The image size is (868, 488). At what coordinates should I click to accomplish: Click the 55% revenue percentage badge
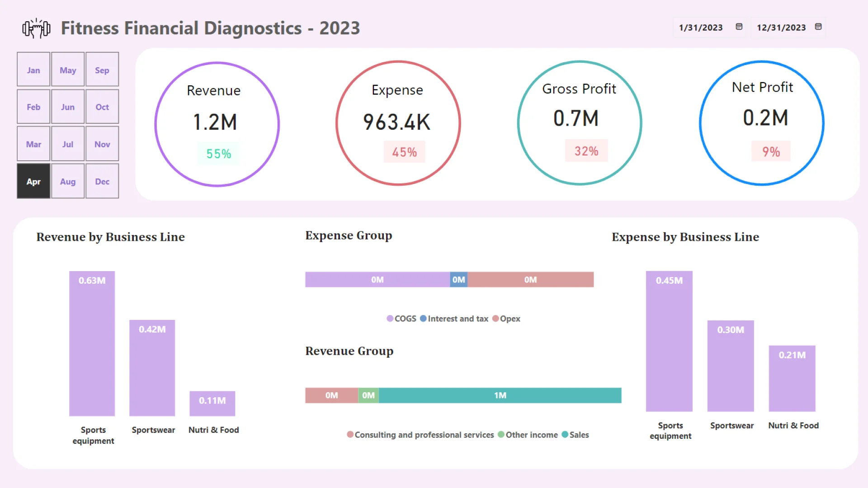[219, 154]
